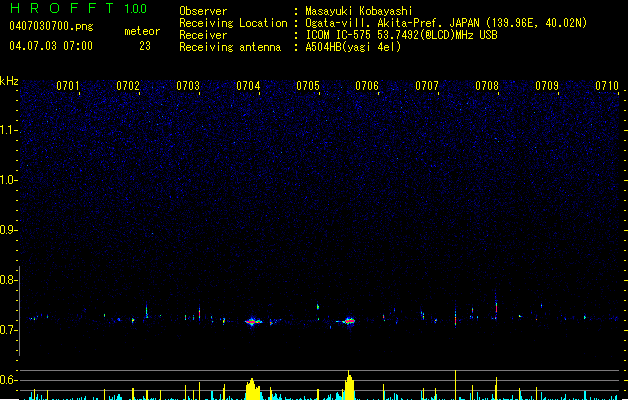Click the 0706 time marker
The width and height of the screenshot is (629, 400).
367,86
